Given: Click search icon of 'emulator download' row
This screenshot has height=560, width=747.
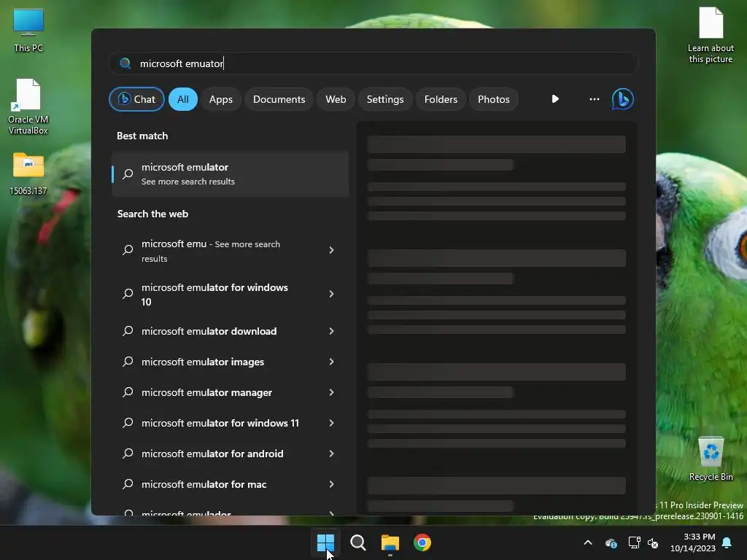Looking at the screenshot, I should [128, 331].
